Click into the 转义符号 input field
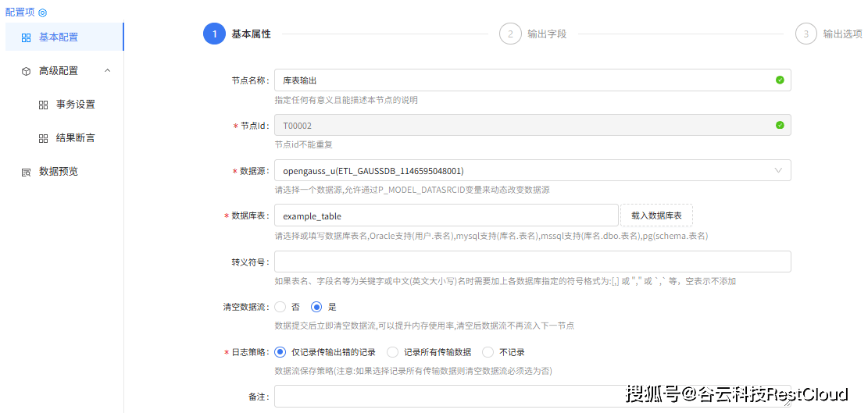 (x=531, y=262)
